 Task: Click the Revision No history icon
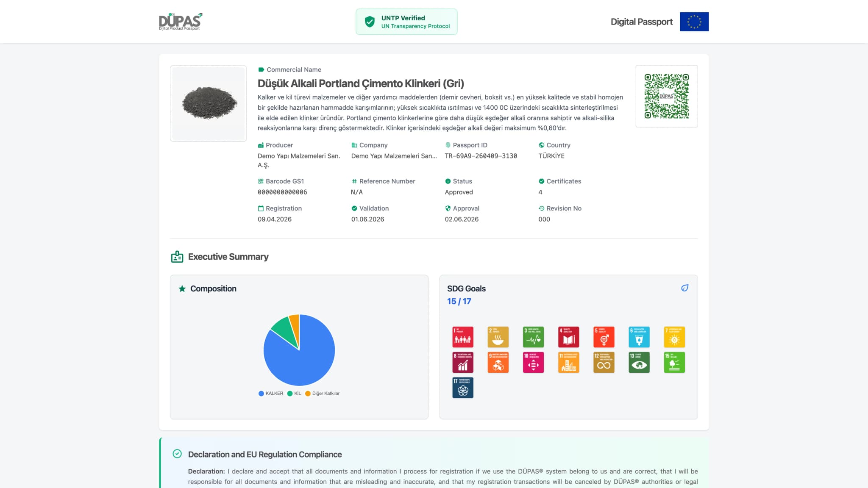541,208
